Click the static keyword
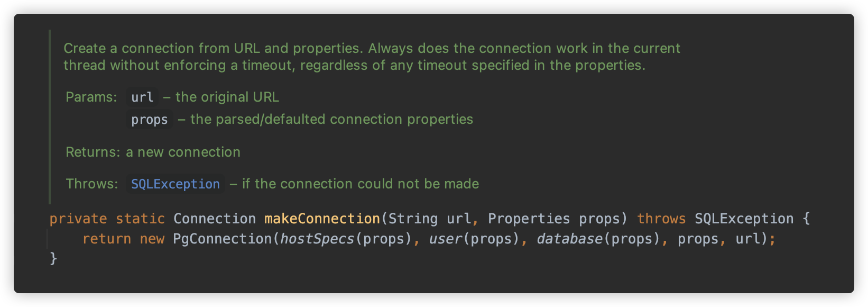Viewport: 868px width, 307px height. (x=140, y=219)
